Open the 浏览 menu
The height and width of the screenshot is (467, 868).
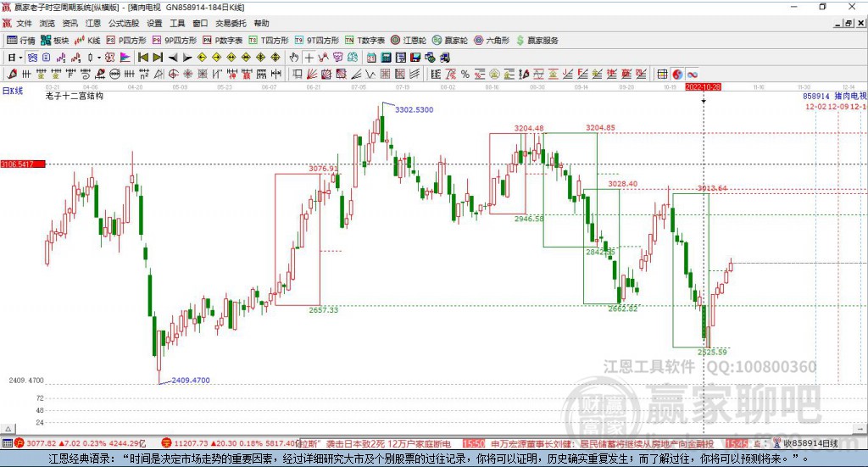(x=47, y=23)
